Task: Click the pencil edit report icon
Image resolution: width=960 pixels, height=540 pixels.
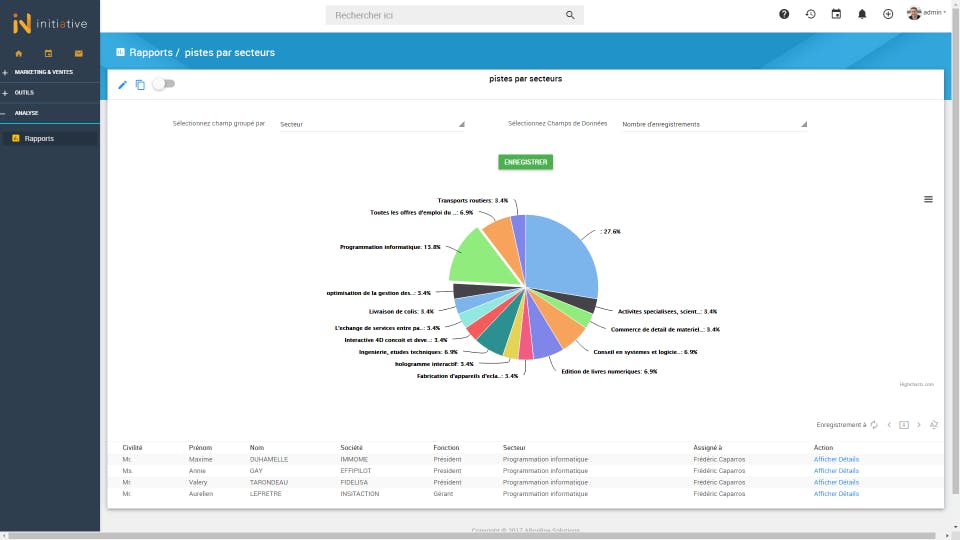Action: [x=122, y=85]
